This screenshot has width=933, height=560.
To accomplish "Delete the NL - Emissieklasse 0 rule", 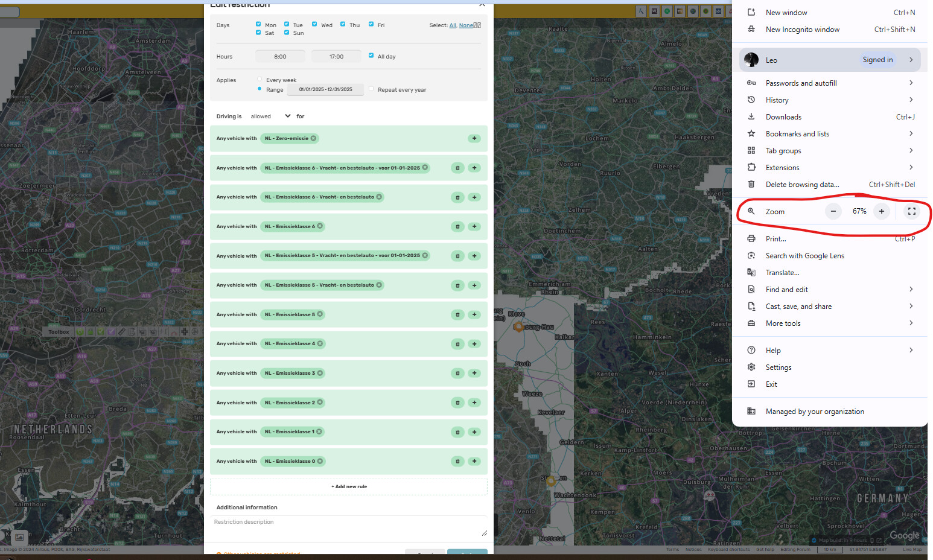I will point(457,462).
